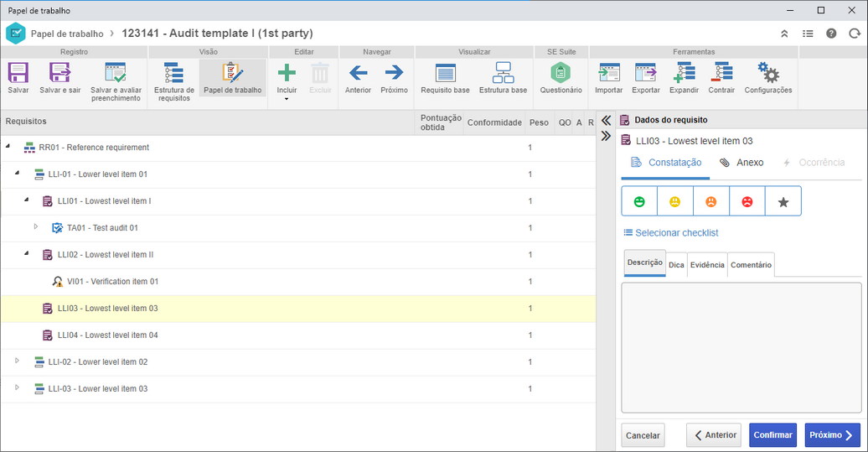This screenshot has height=452, width=868.
Task: Switch to the Anexo tab
Action: coord(741,163)
